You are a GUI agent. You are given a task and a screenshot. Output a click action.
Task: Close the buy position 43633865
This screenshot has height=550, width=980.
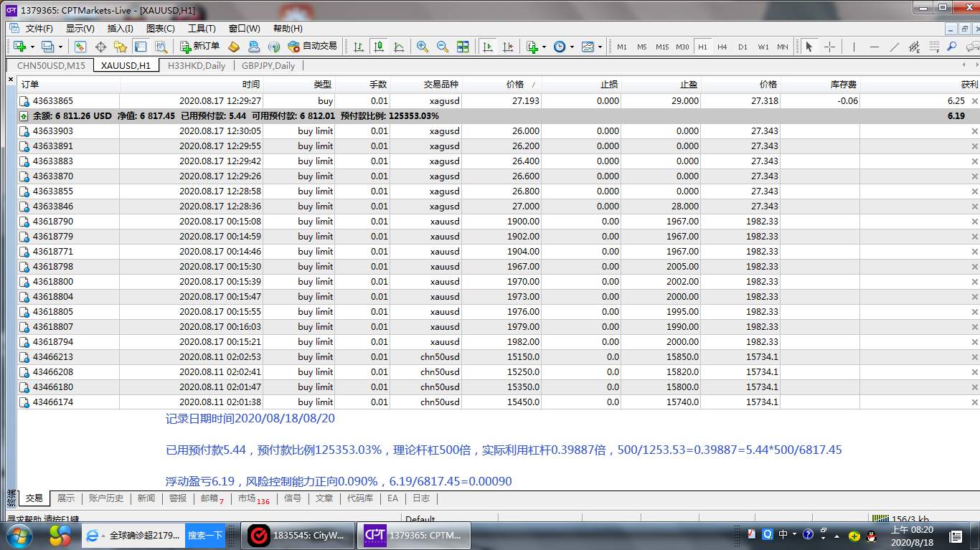coord(974,101)
